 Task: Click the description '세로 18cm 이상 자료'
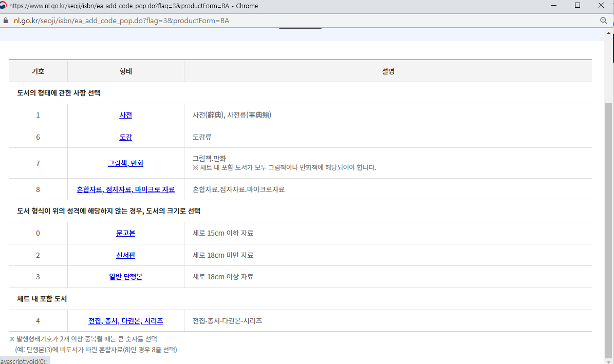coord(223,277)
